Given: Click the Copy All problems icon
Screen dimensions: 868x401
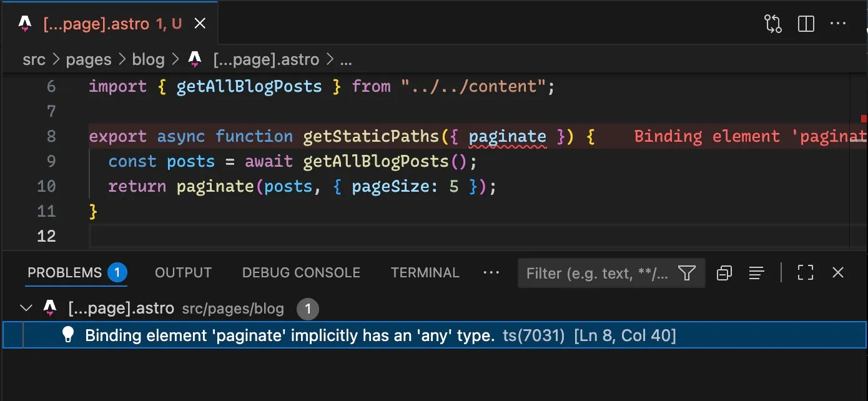Looking at the screenshot, I should click(x=724, y=273).
